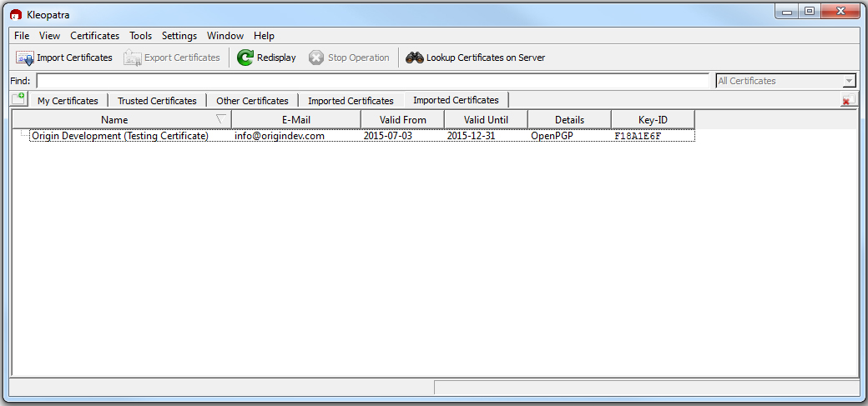Open the All Certificates filter dropdown

[786, 81]
